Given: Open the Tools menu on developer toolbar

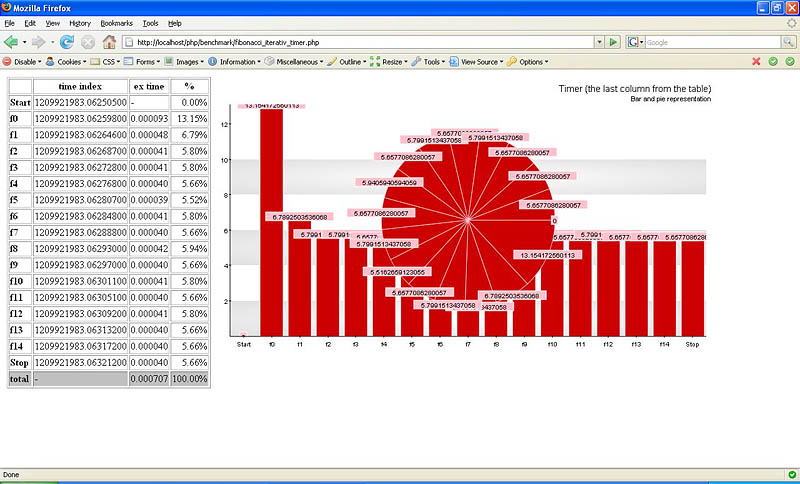Looking at the screenshot, I should pos(428,62).
